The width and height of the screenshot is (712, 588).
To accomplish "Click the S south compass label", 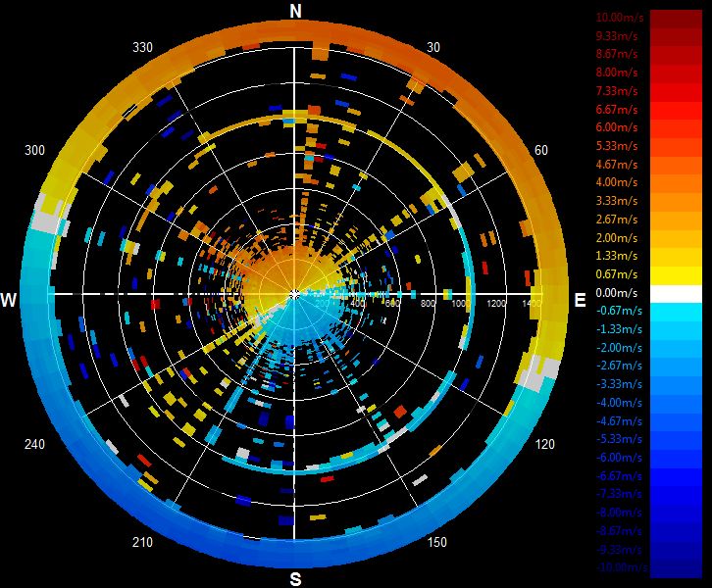I will [295, 579].
